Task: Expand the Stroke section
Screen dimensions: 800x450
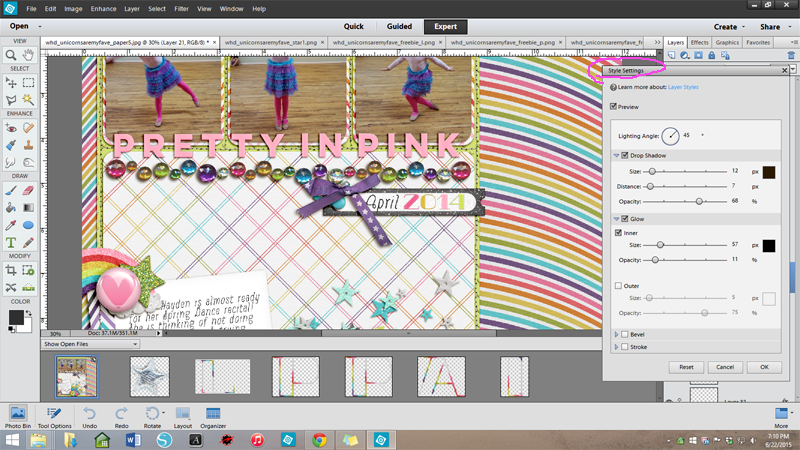Action: pos(614,347)
